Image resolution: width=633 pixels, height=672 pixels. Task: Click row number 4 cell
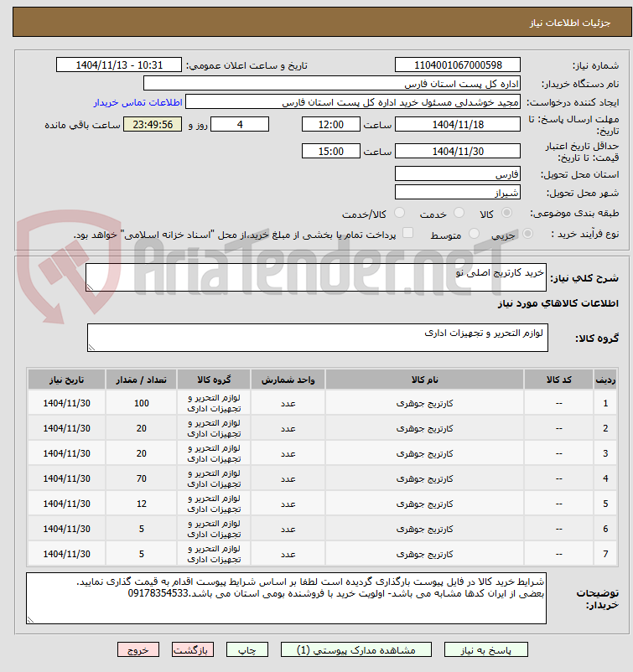tap(605, 478)
